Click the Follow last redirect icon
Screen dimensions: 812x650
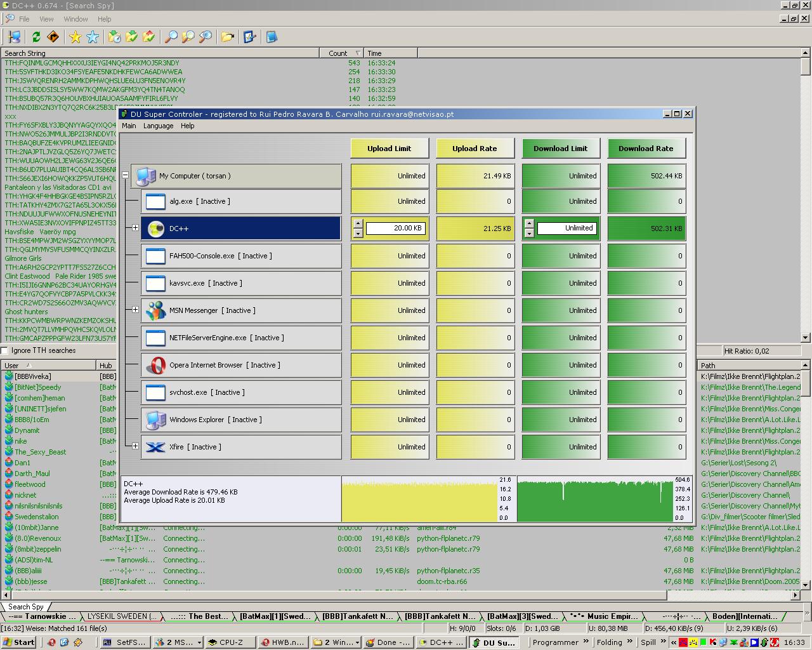pyautogui.click(x=53, y=37)
